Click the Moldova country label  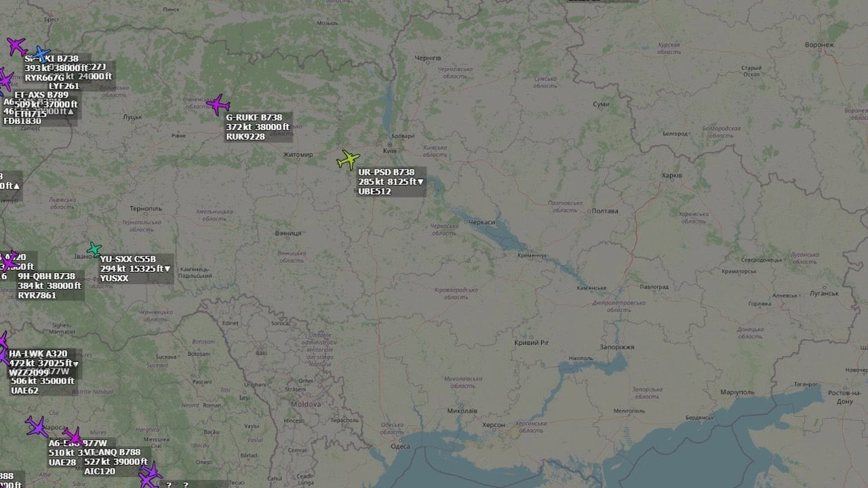306,403
